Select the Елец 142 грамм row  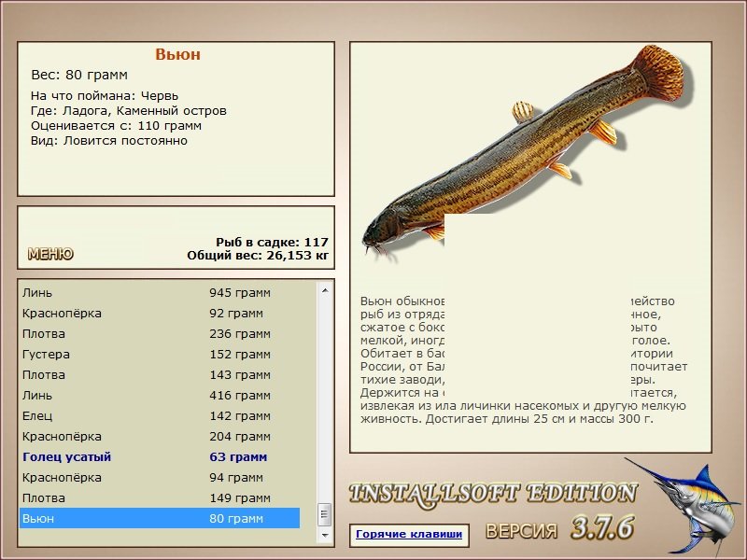(x=160, y=415)
